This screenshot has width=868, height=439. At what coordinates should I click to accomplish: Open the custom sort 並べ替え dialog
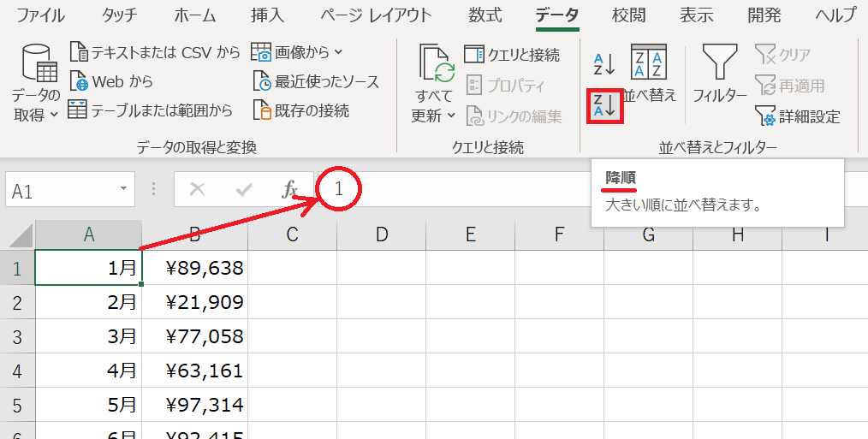pyautogui.click(x=649, y=74)
